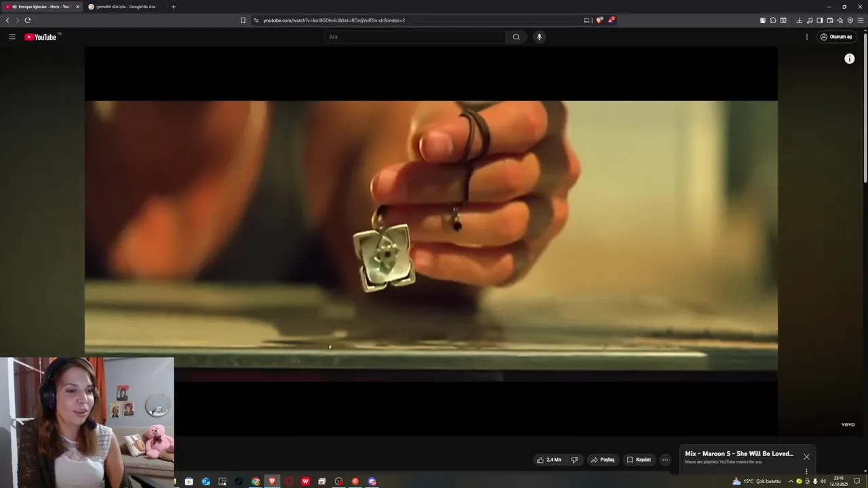
Task: Open Google Chrome in the taskbar
Action: point(256,481)
